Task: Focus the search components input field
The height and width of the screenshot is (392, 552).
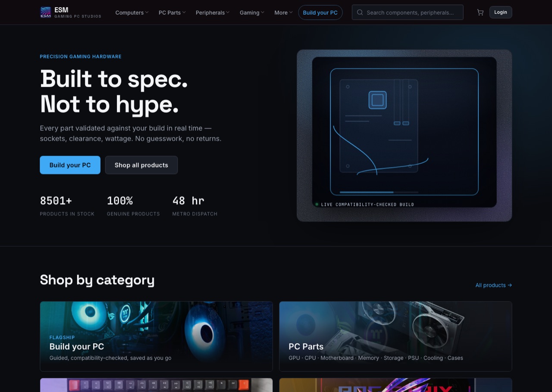Action: click(408, 12)
